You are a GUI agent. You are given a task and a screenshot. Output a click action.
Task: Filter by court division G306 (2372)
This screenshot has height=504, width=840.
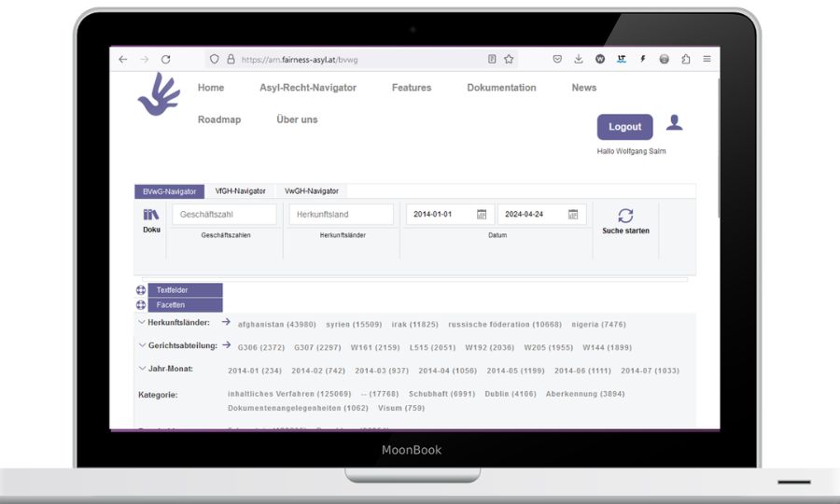[x=261, y=347]
